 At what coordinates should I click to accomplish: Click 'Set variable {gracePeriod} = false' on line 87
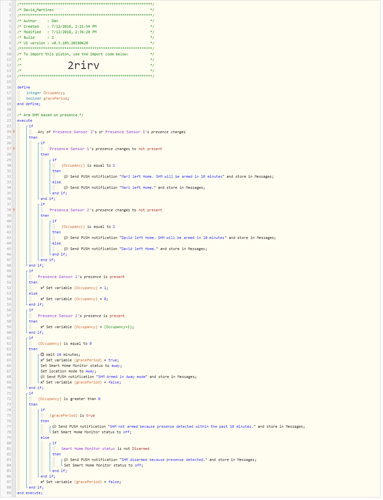pos(81,482)
